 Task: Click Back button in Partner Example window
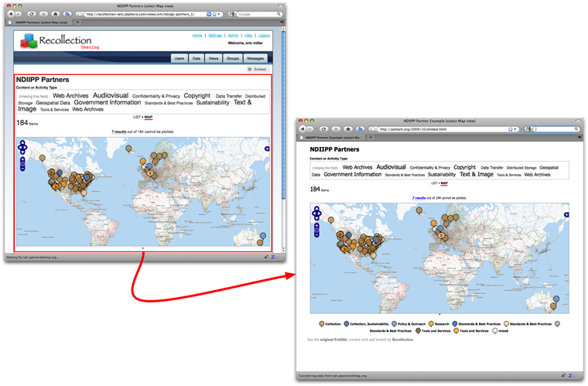click(x=303, y=129)
